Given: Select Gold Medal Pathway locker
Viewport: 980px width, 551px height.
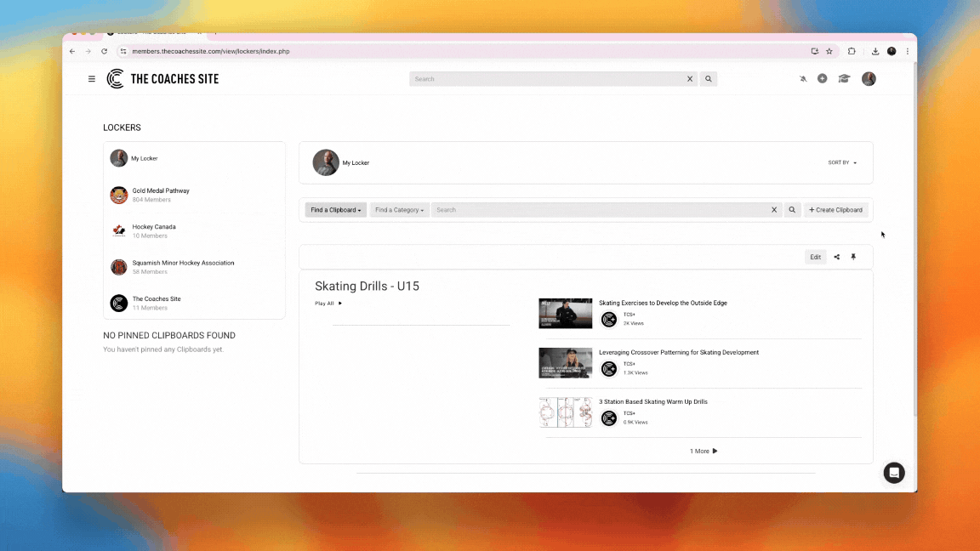Looking at the screenshot, I should pos(161,191).
